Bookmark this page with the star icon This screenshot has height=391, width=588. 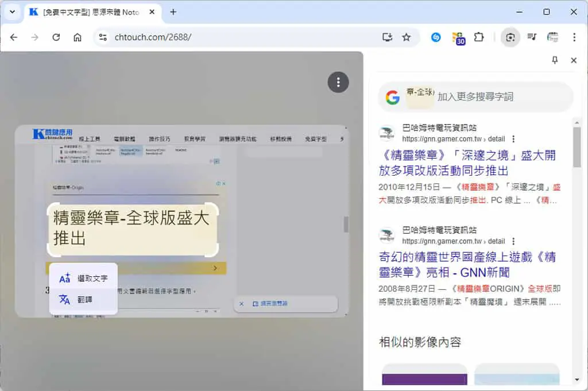click(406, 37)
